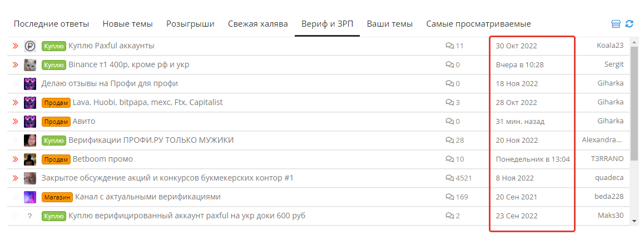Image resolution: width=644 pixels, height=235 pixels.
Task: Open Betboom промо thread
Action: 103,159
